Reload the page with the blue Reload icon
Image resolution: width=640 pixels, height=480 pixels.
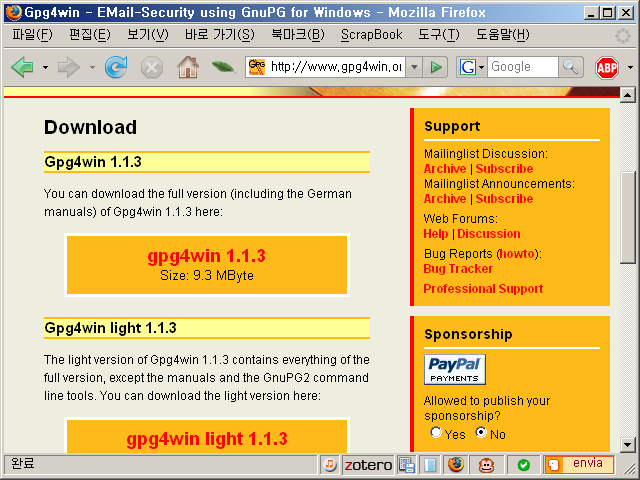pyautogui.click(x=116, y=67)
